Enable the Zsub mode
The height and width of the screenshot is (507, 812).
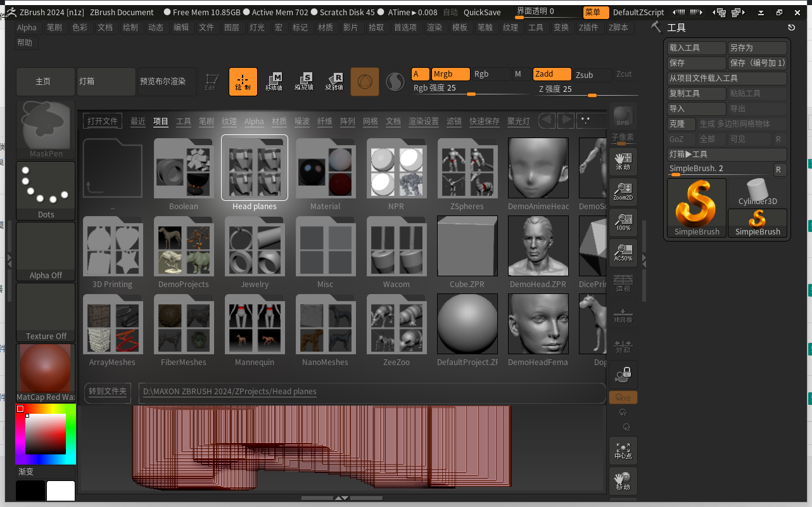[592, 75]
